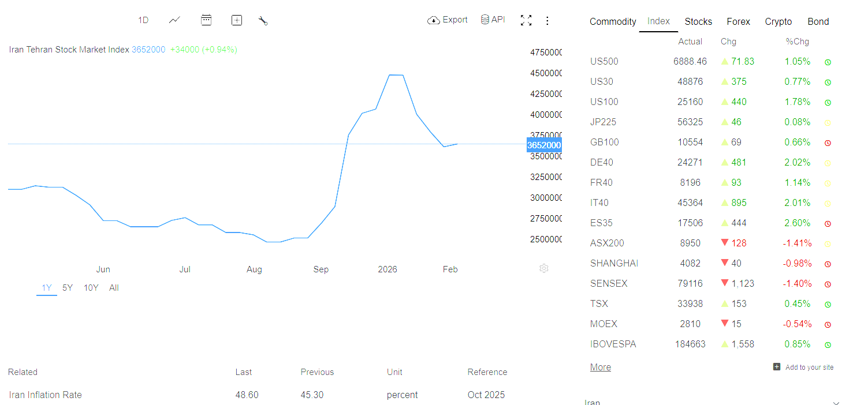Click the JP225 yellow clock status icon
Screen dimensions: 868x405
[828, 122]
